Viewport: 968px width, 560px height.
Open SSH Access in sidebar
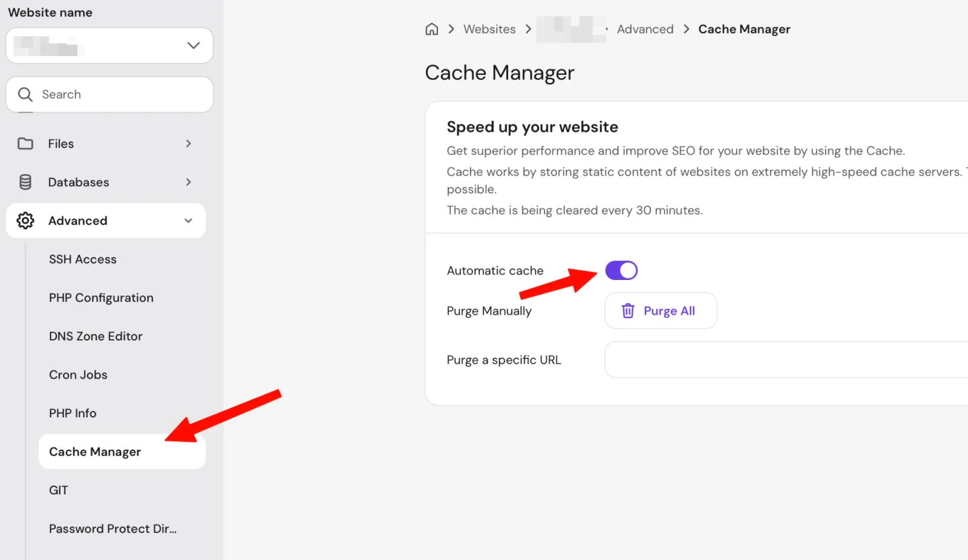[x=83, y=259]
